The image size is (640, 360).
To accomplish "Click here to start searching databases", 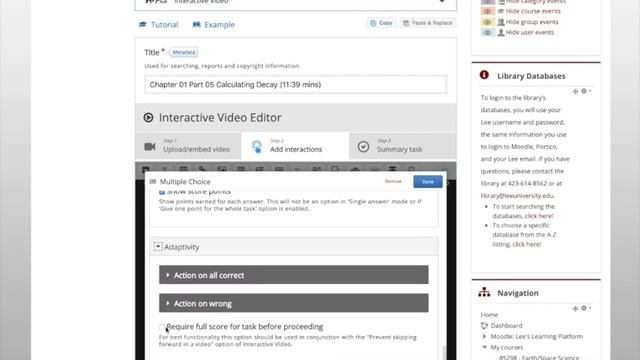I will [539, 216].
